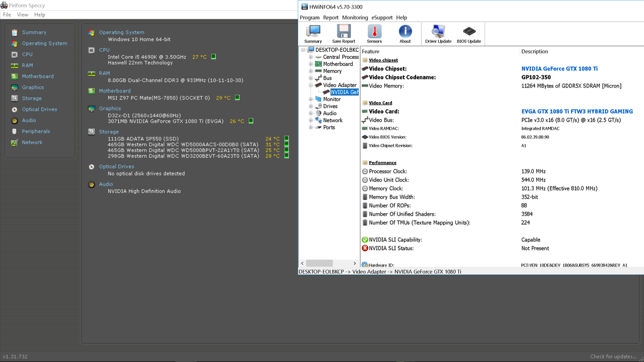
Task: Click the GP102-350 codename value
Action: [x=536, y=77]
